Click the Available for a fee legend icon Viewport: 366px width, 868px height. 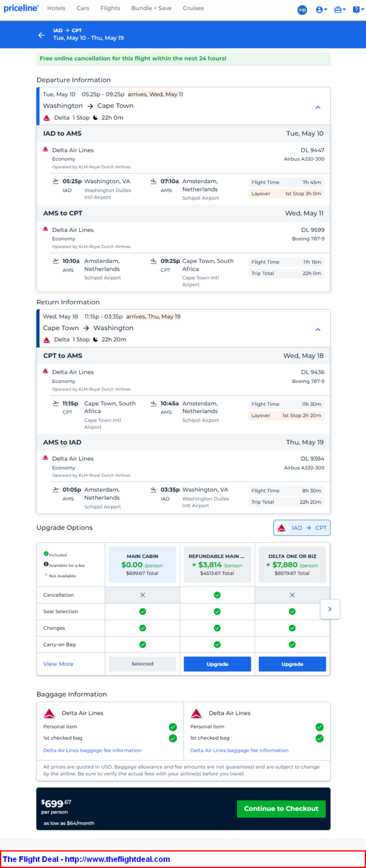tap(46, 565)
